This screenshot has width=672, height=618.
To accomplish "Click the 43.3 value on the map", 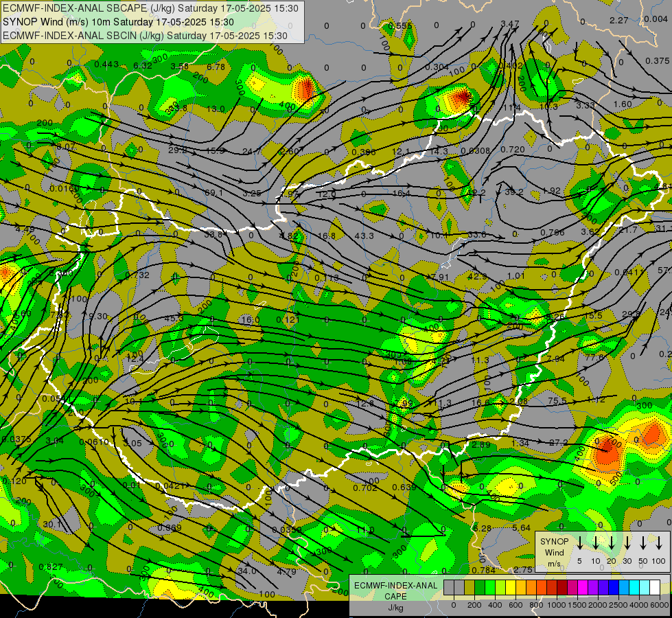I will pos(364,236).
